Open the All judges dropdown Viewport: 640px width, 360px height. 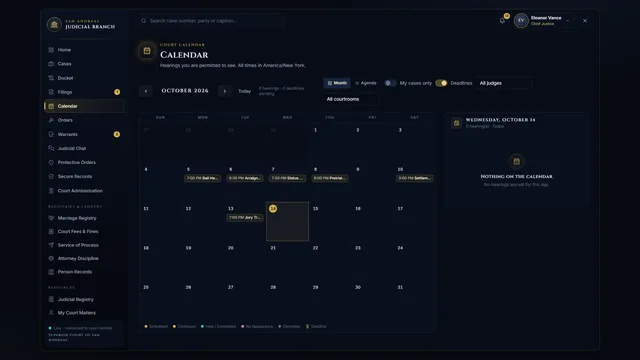tap(504, 83)
